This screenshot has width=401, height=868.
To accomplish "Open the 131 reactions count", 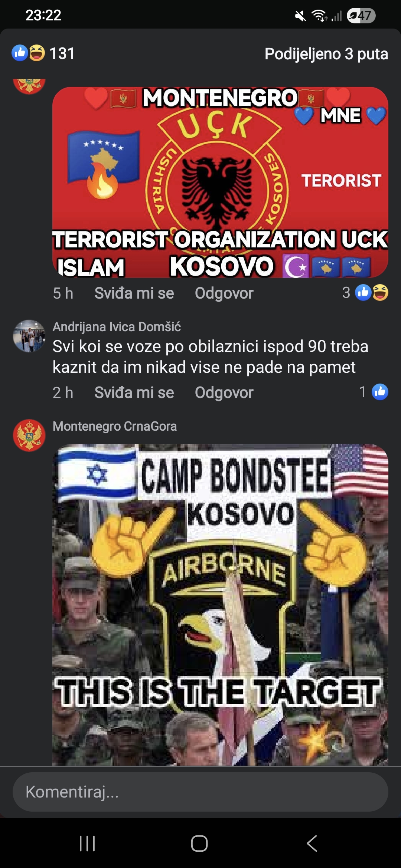I will point(62,53).
